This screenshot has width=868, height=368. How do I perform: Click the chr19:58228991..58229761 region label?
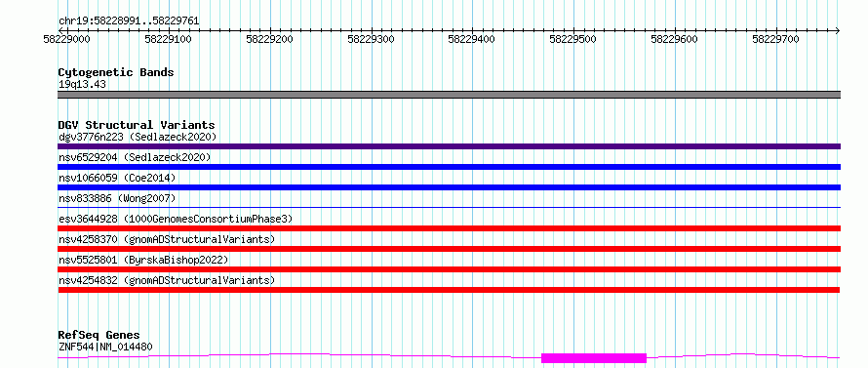click(129, 21)
